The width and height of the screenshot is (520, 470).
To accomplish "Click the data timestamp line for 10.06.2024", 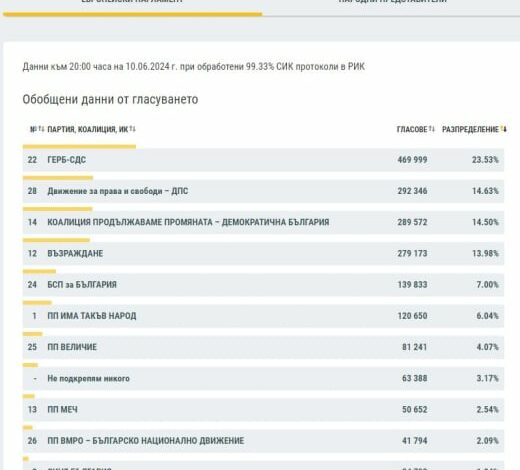I will (x=194, y=67).
